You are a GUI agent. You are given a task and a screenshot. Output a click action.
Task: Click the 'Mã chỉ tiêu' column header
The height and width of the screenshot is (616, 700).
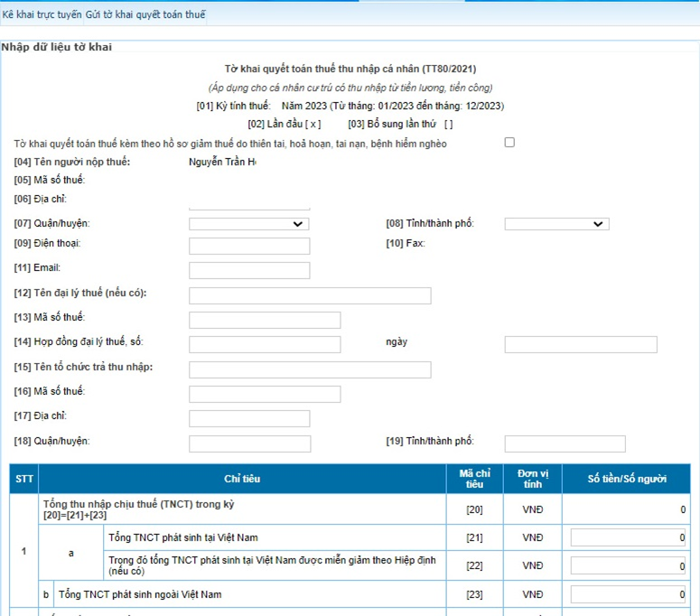click(474, 479)
